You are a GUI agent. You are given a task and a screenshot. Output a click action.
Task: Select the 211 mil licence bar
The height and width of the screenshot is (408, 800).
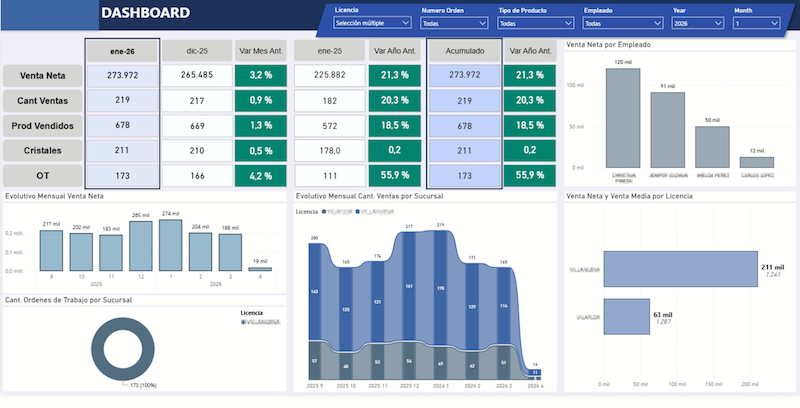pos(681,269)
